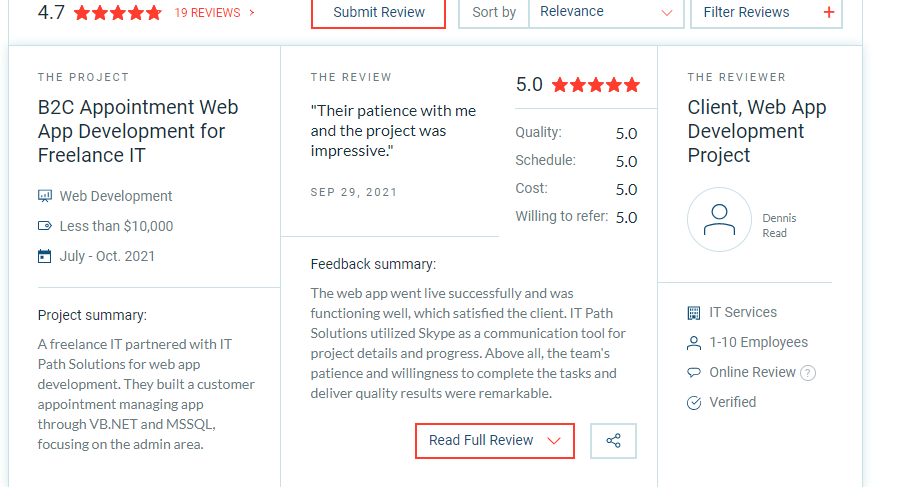Click the IT Services building icon
Screen dimensions: 911x487
tap(694, 313)
